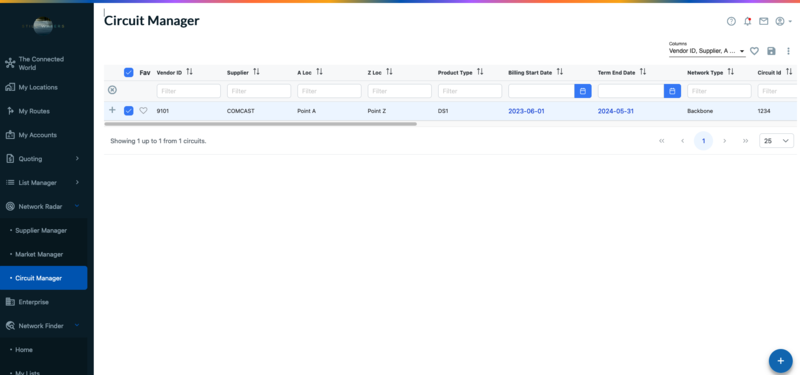Go to previous page arrow
Screen dimensions: 800x375
point(683,141)
